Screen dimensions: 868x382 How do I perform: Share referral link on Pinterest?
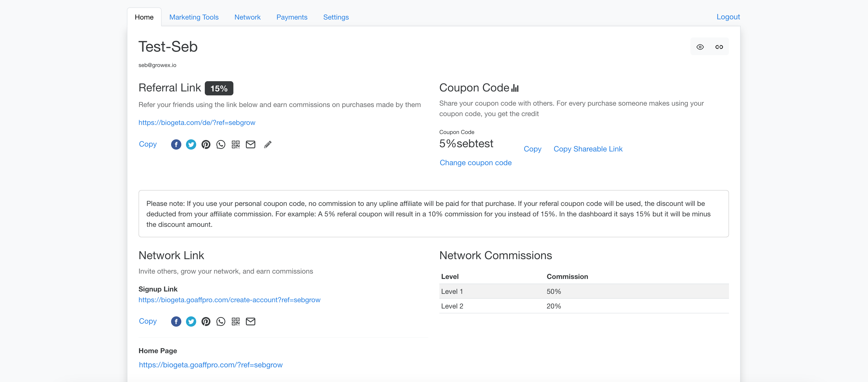206,145
